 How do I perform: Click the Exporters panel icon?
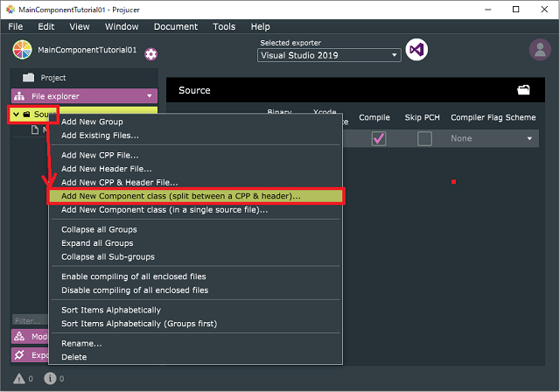click(19, 354)
